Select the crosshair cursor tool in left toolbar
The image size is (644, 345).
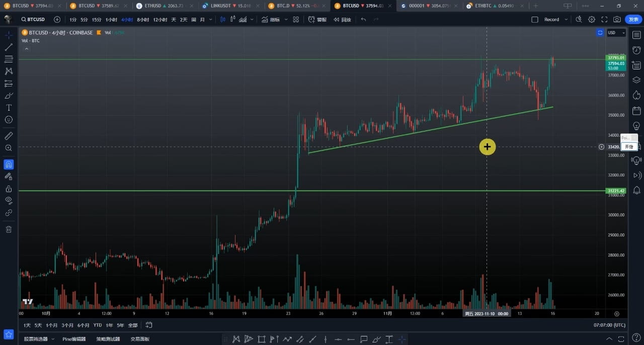(9, 35)
